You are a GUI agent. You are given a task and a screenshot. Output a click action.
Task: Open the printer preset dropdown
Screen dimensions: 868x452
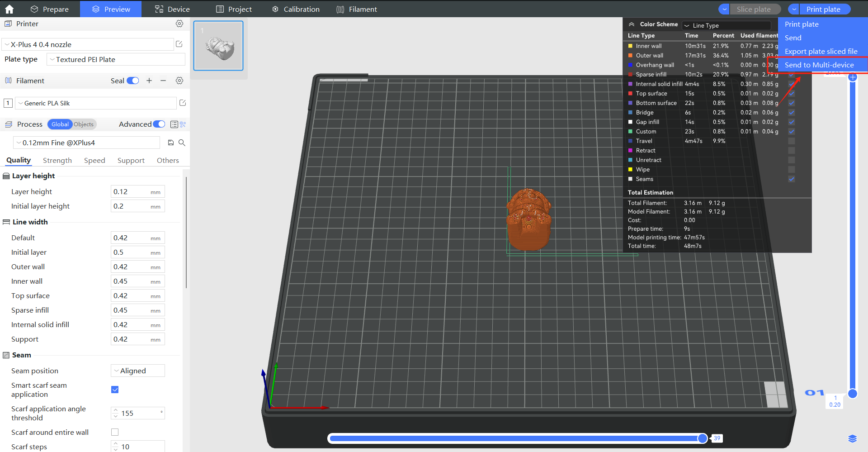[88, 44]
